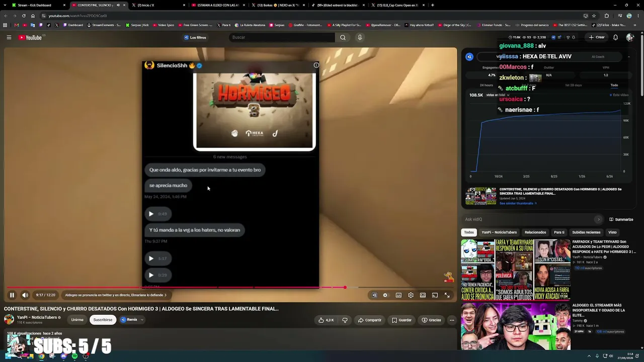Pause the YouTube video
Image resolution: width=644 pixels, height=362 pixels.
(12, 295)
